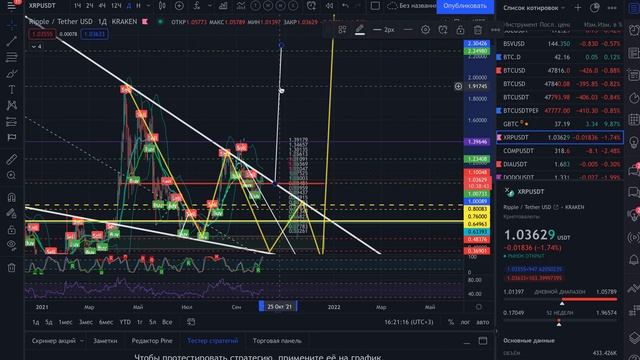640x360 pixels.
Task: Open drawing templates in the floating toolbar
Action: [342, 30]
